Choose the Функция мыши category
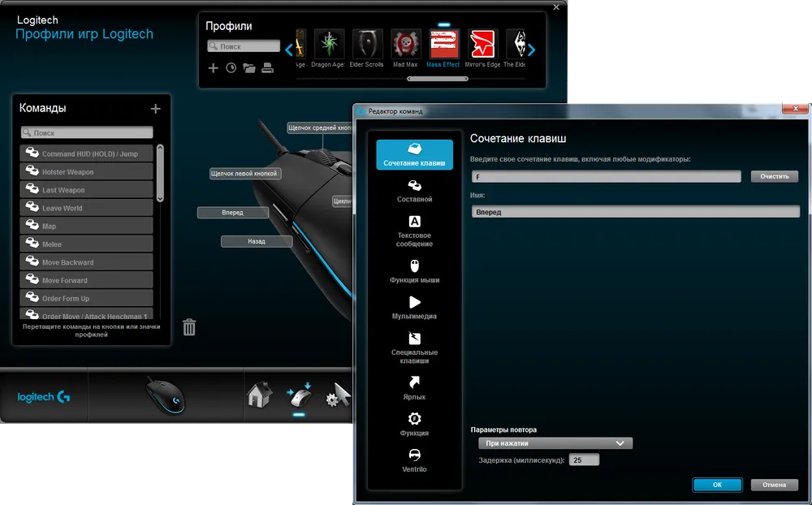This screenshot has width=812, height=505. 414,270
